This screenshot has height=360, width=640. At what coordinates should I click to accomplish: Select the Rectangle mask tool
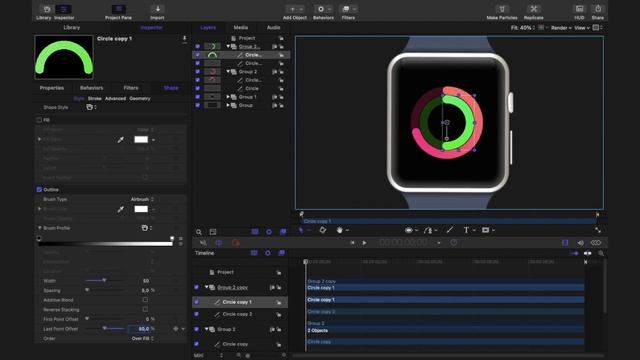click(485, 230)
